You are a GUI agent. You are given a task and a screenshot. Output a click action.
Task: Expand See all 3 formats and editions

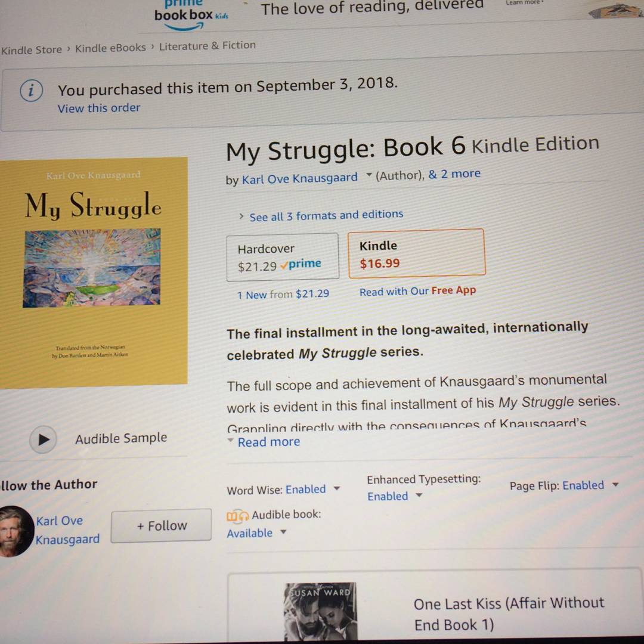click(x=321, y=215)
